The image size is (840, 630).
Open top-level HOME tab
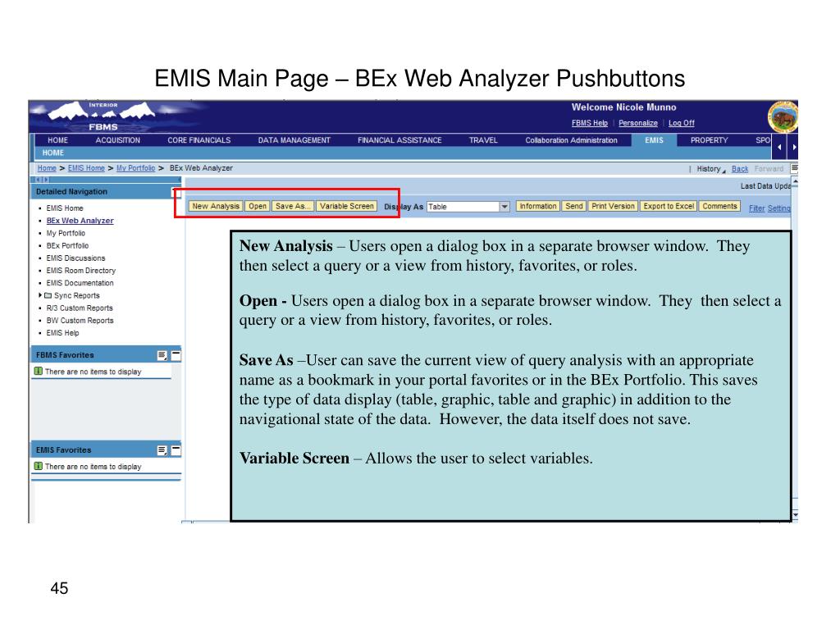pos(58,140)
